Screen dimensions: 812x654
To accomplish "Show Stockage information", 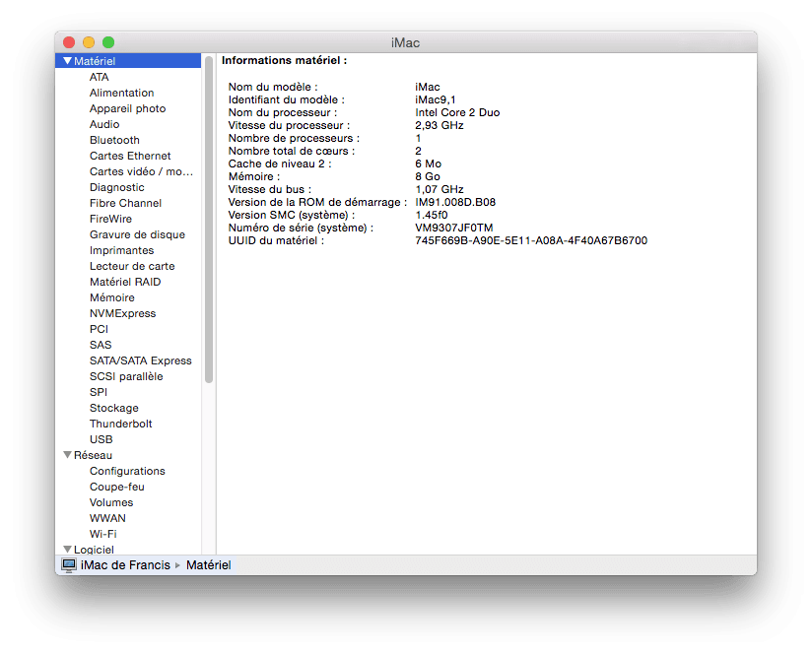I will pyautogui.click(x=114, y=408).
